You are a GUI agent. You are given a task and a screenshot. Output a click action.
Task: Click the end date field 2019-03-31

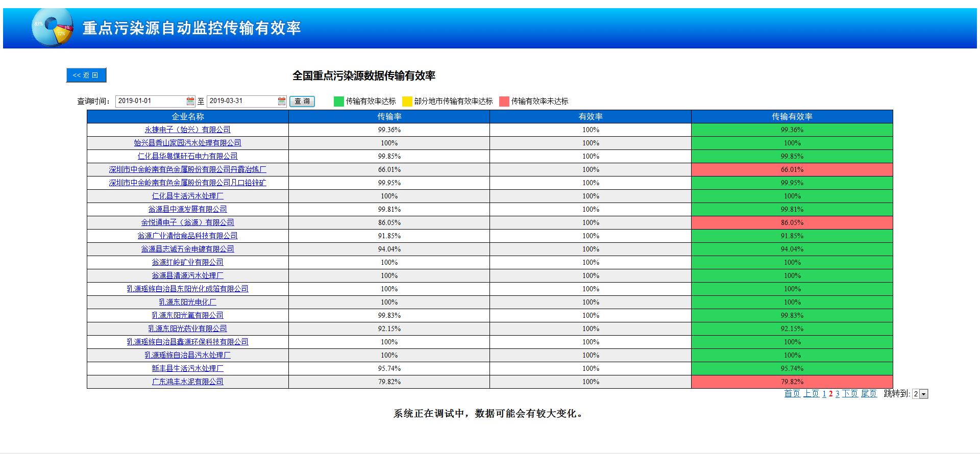point(242,101)
